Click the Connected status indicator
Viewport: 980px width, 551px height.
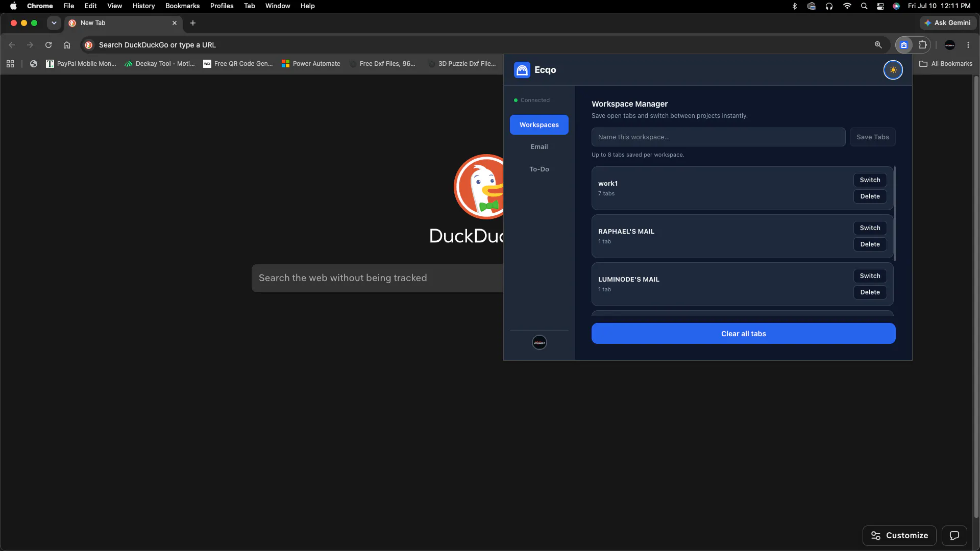532,101
